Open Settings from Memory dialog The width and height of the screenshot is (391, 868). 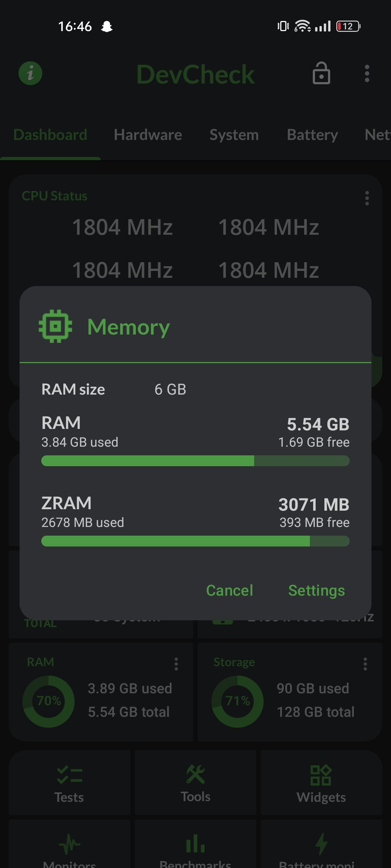pyautogui.click(x=316, y=591)
